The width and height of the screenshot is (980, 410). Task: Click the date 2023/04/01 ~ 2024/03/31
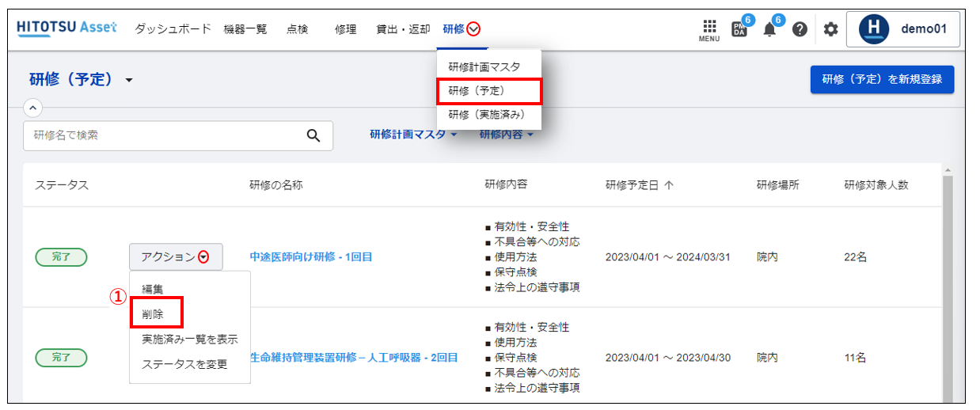pos(667,257)
